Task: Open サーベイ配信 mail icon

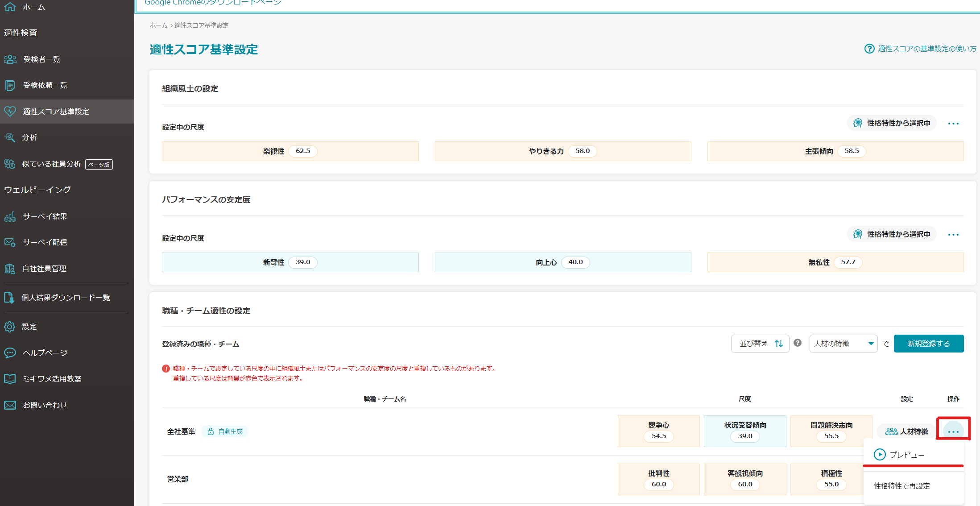Action: coord(10,242)
